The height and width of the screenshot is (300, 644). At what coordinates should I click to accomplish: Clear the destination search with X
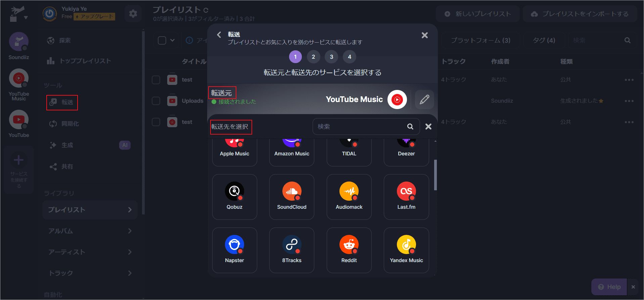click(x=428, y=127)
